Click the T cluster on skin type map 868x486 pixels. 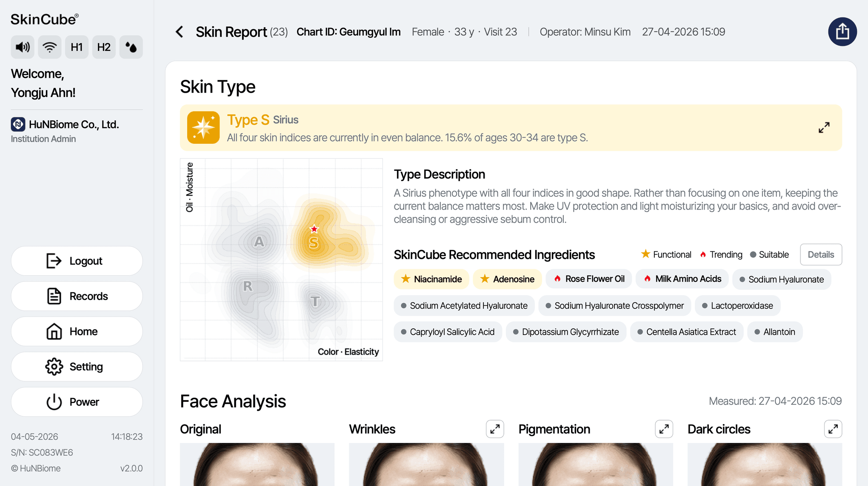(315, 301)
